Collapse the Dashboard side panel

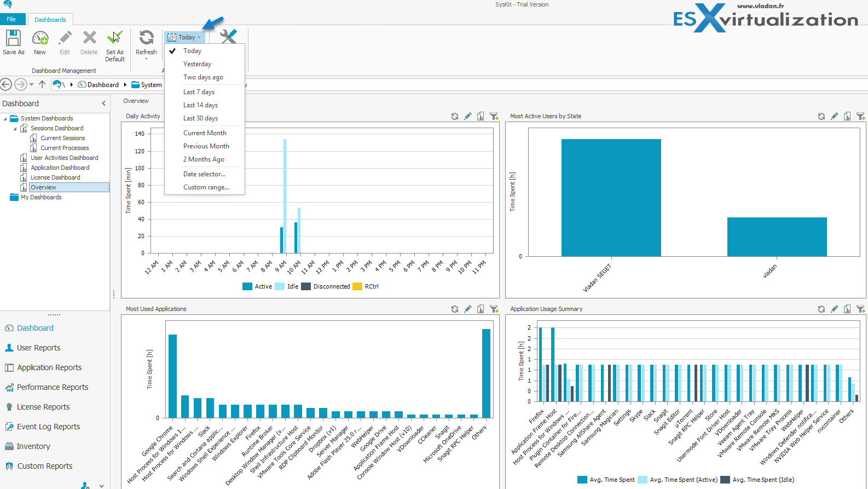103,103
